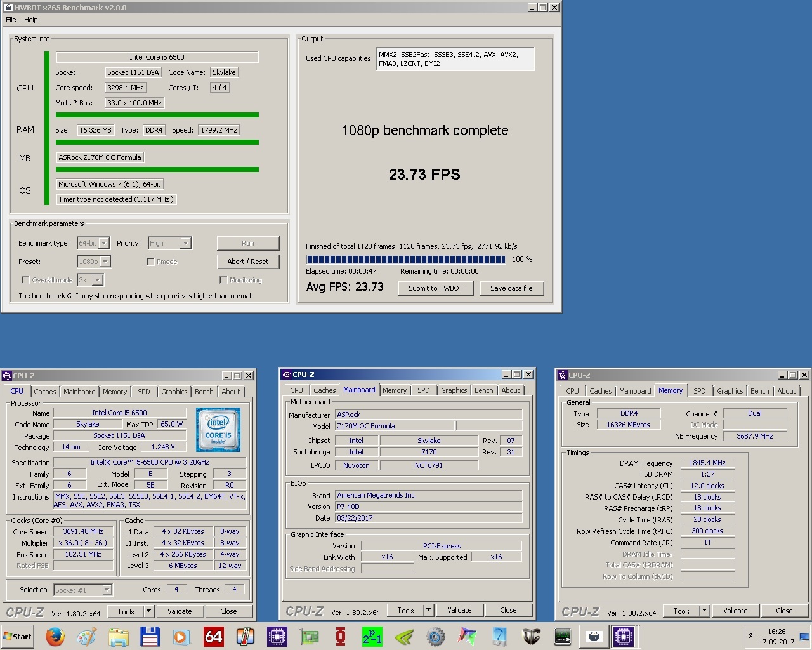The image size is (812, 650).
Task: Click the Core Speed 3691.40 MHz field
Action: (83, 532)
